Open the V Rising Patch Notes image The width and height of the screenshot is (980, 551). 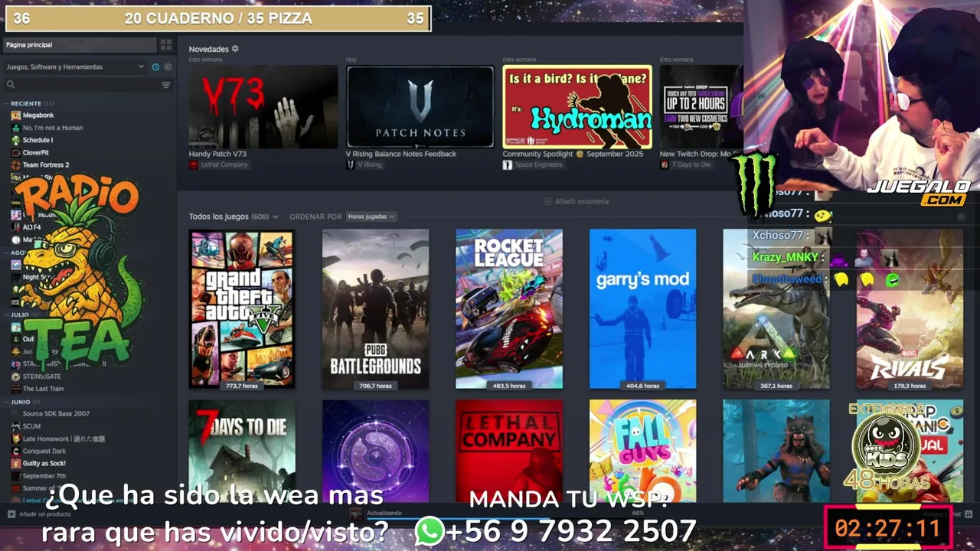click(420, 106)
